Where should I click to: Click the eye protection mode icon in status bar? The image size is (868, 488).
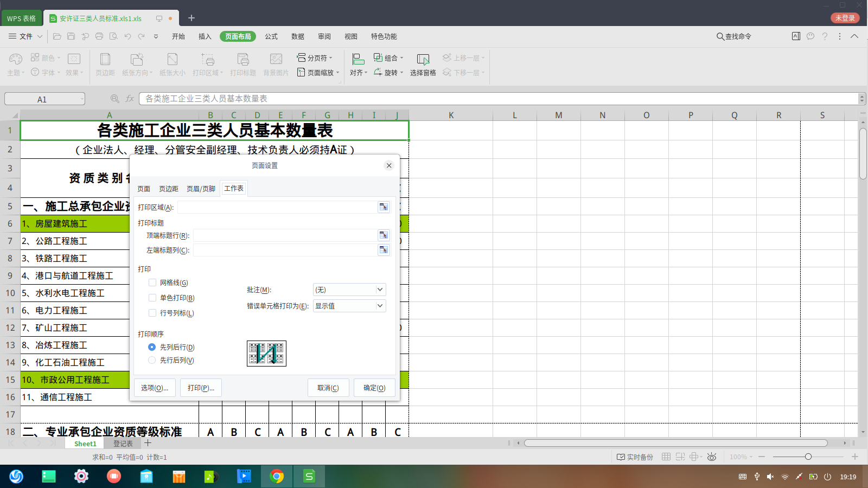tap(712, 457)
